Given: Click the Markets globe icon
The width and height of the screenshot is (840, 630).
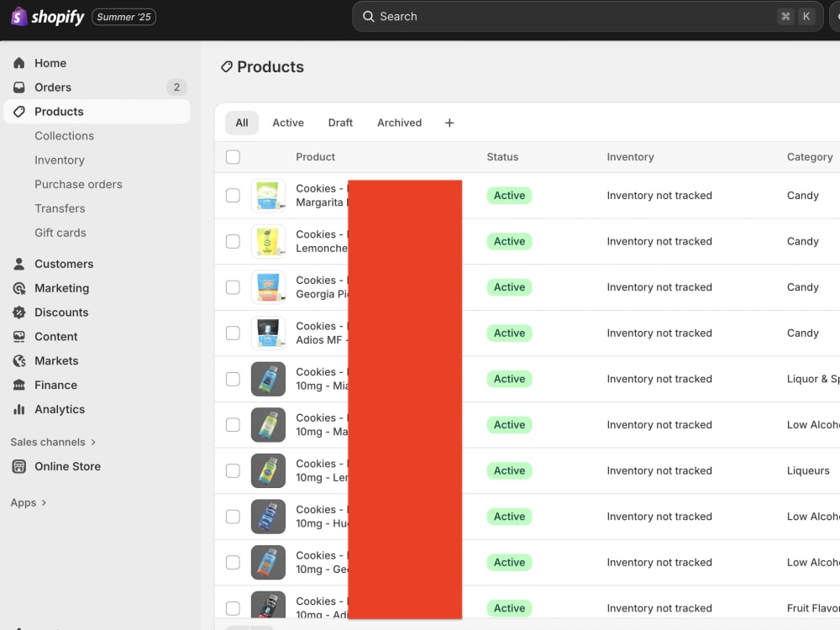Looking at the screenshot, I should 19,361.
